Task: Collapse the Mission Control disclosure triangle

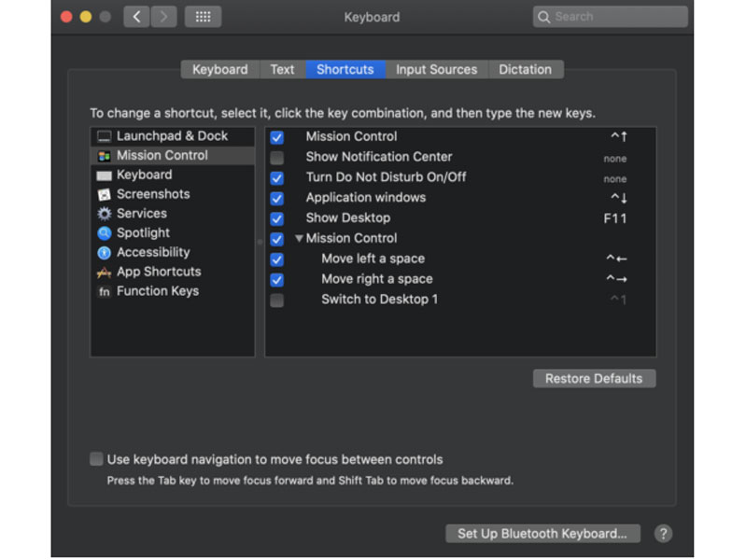Action: pos(299,239)
